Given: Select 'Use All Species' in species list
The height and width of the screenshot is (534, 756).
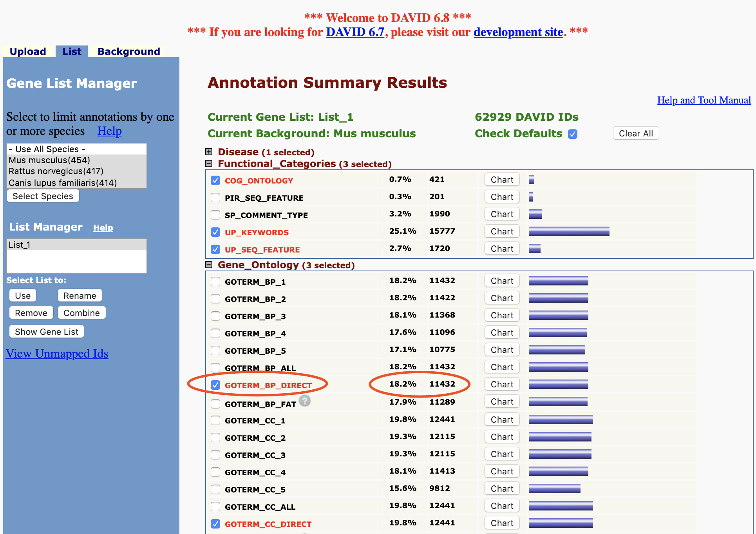Looking at the screenshot, I should 77,149.
